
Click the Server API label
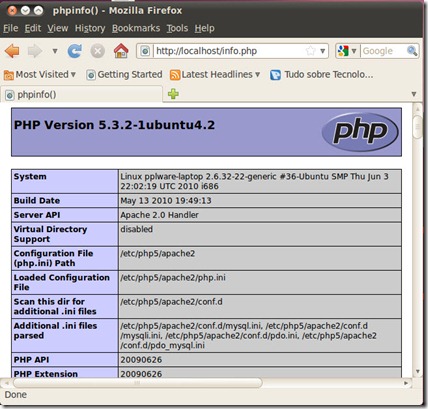[x=37, y=215]
